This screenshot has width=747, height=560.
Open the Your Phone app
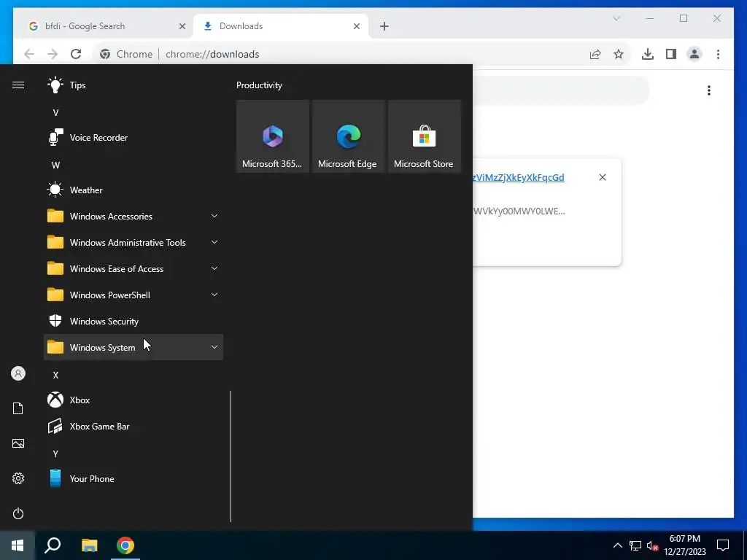pos(133,478)
